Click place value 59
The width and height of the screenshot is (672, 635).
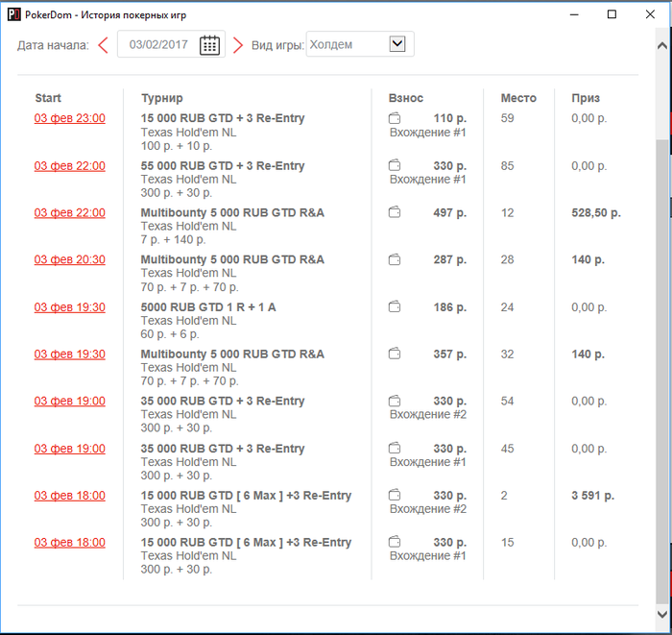(508, 118)
